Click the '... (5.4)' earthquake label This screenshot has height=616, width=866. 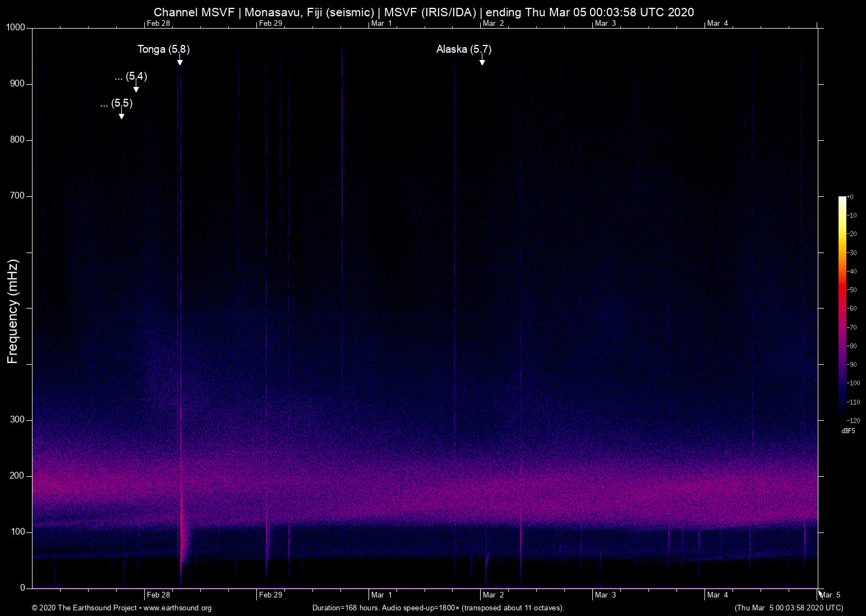(x=131, y=76)
